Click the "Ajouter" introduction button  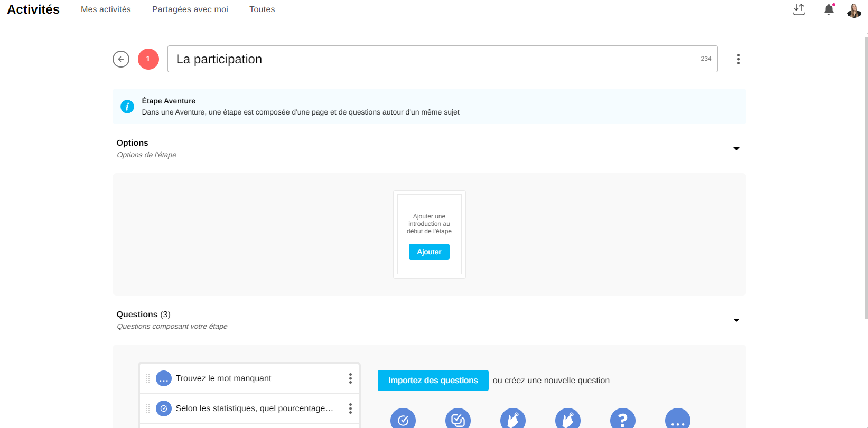pos(429,252)
